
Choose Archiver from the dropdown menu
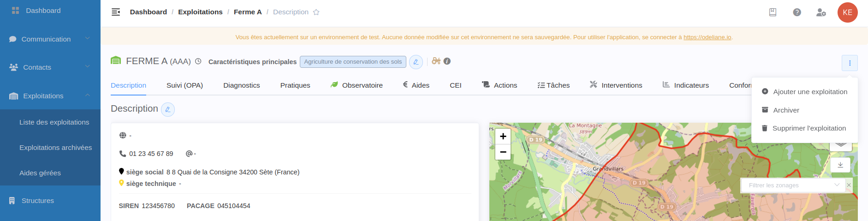[x=805, y=110]
